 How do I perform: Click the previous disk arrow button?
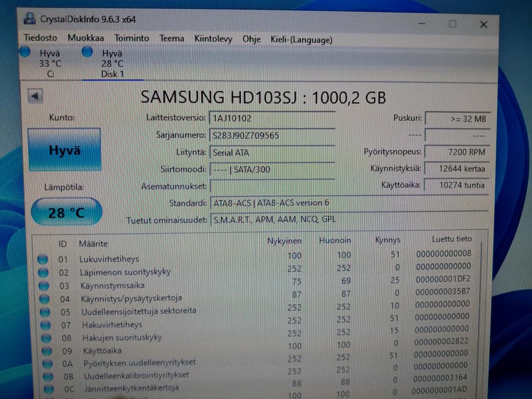(35, 96)
